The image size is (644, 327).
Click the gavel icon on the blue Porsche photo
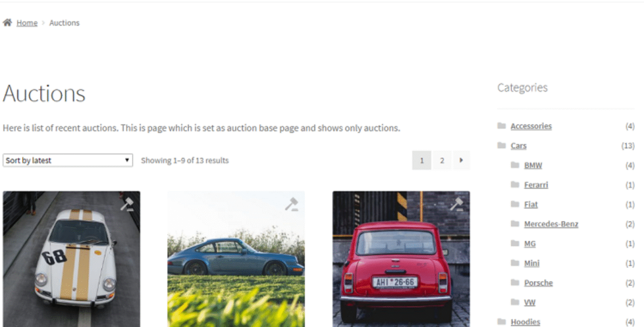[291, 204]
